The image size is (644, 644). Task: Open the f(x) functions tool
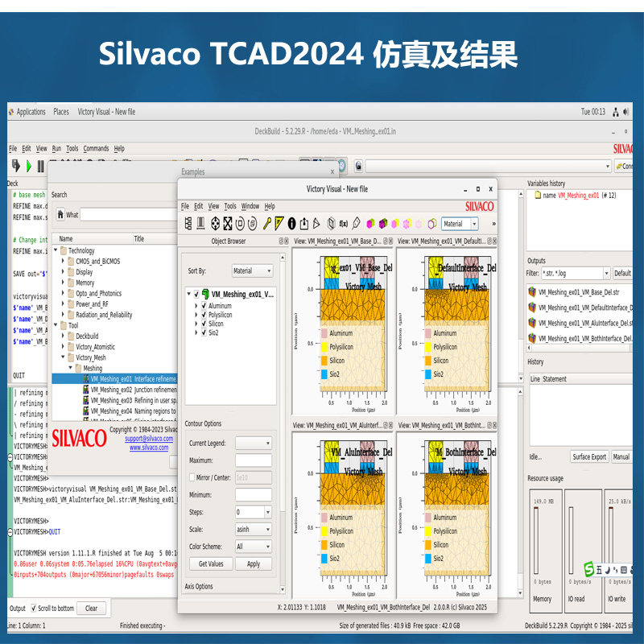tap(344, 224)
